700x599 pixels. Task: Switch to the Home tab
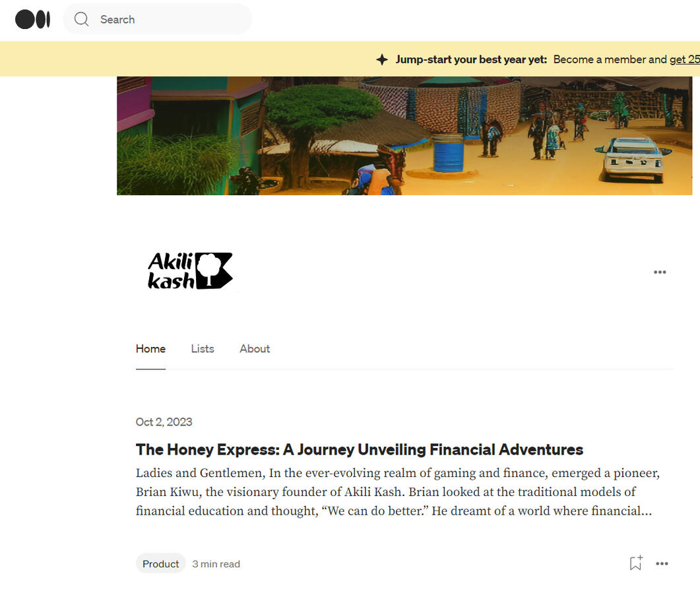(x=150, y=348)
